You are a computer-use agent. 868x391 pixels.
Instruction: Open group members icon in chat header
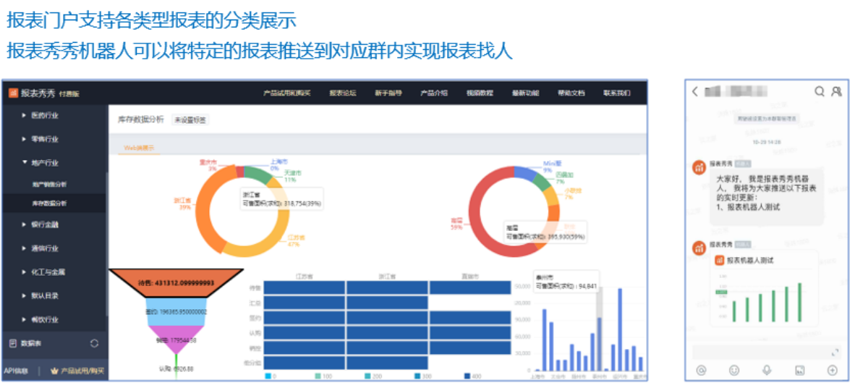click(x=837, y=92)
